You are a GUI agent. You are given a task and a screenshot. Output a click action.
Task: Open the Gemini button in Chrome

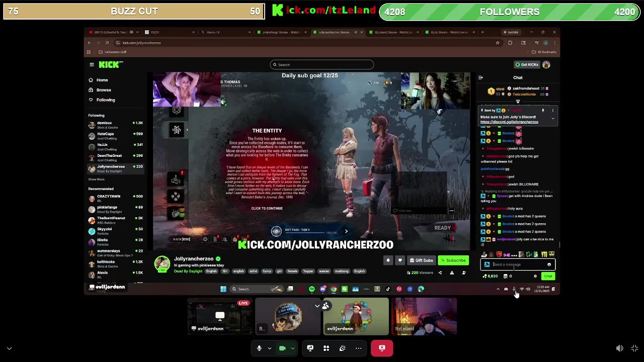tap(511, 32)
